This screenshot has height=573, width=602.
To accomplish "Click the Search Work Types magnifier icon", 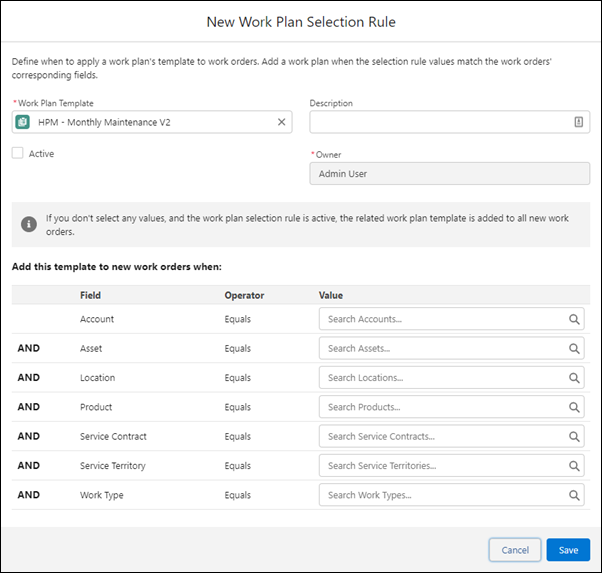I will click(x=574, y=495).
